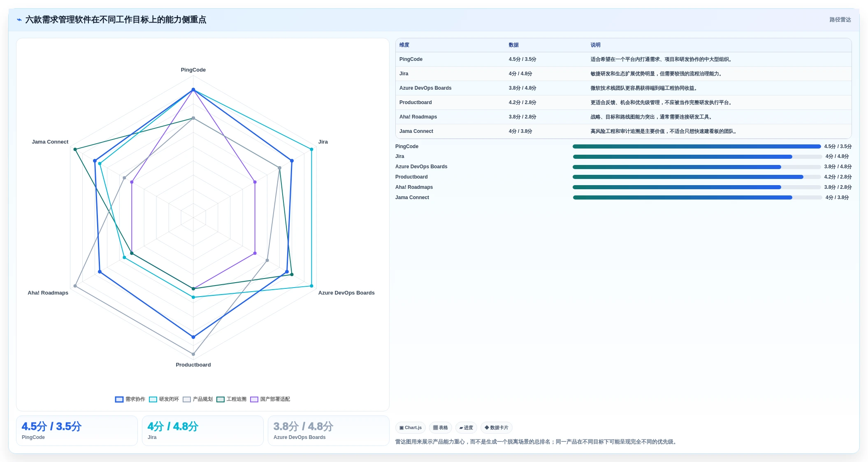Click the Jama Connect progress bar
This screenshot has height=462, width=868.
coord(698,197)
